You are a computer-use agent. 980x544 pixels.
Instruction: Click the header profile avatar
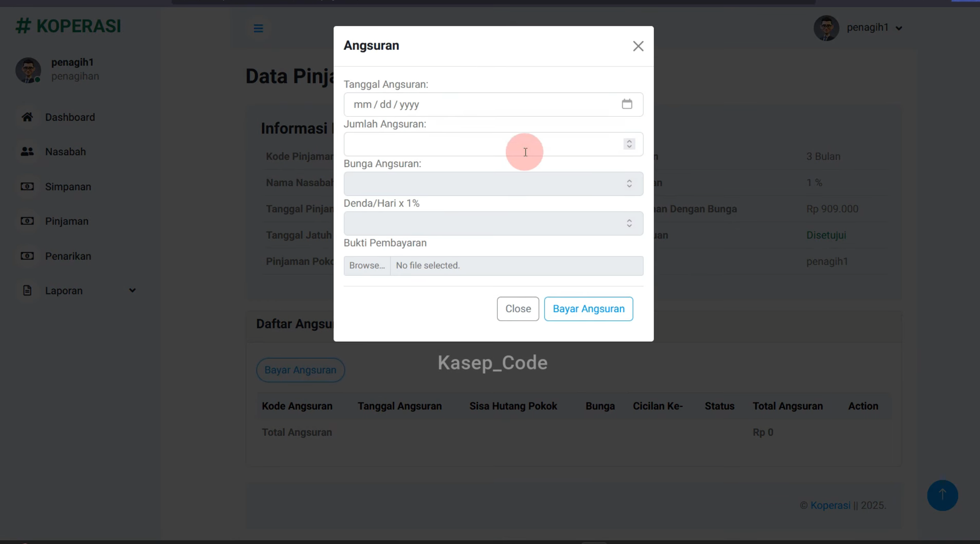(826, 28)
